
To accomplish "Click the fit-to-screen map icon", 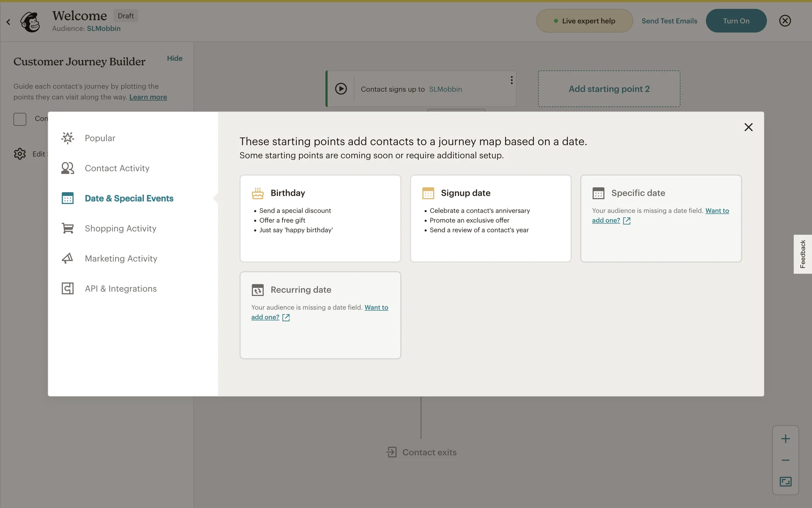I will [785, 482].
